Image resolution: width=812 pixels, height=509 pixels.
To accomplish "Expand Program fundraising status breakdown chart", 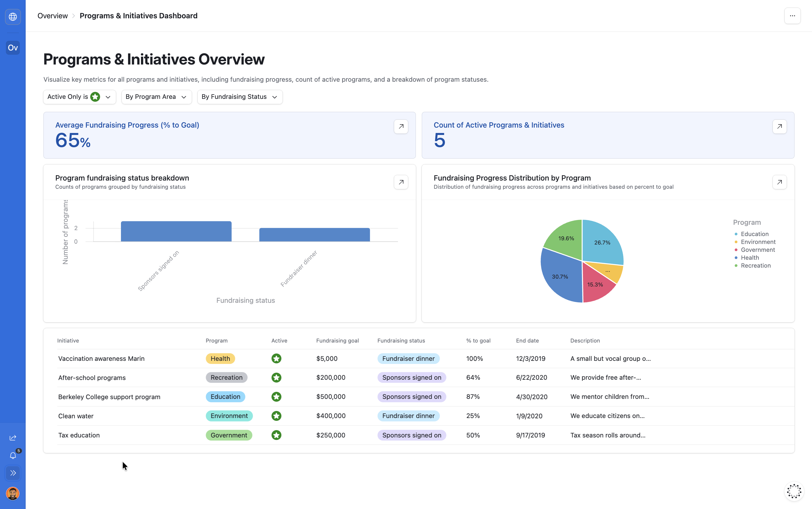I will [x=401, y=182].
